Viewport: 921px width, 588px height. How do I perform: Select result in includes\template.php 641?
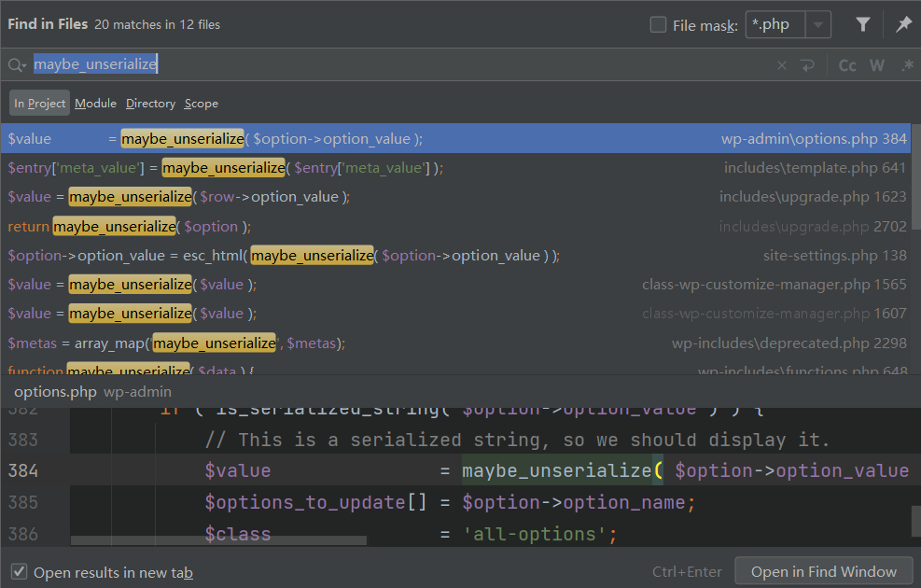click(455, 168)
